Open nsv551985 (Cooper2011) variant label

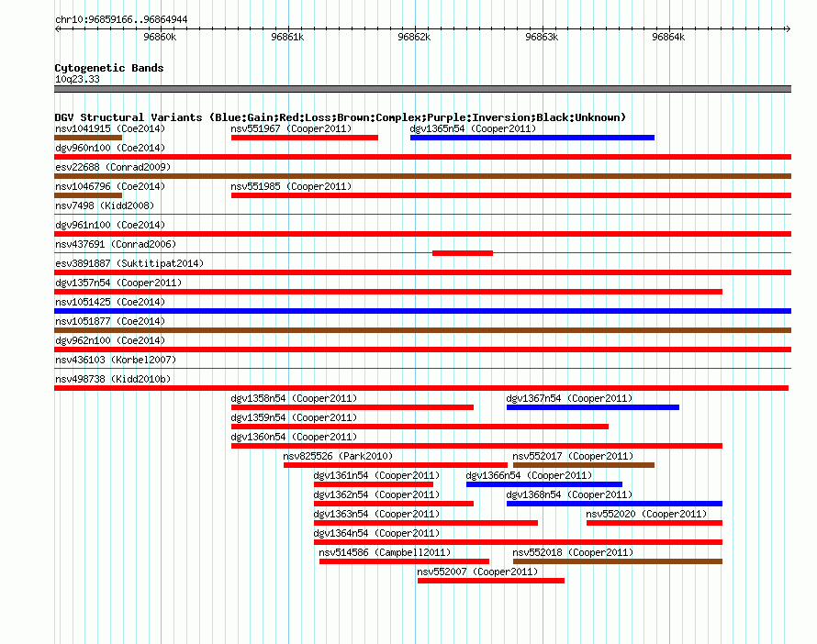[291, 186]
